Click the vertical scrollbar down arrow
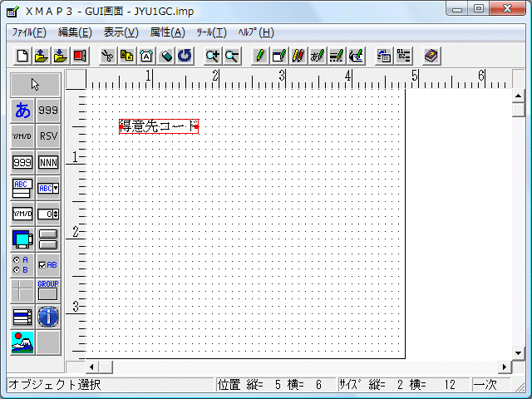The image size is (532, 399). pyautogui.click(x=518, y=352)
